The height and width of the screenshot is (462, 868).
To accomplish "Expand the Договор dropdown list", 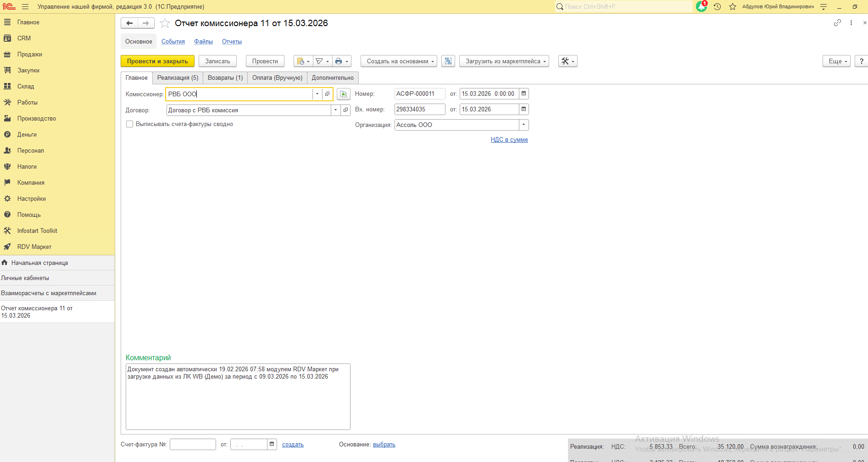I will click(x=335, y=110).
